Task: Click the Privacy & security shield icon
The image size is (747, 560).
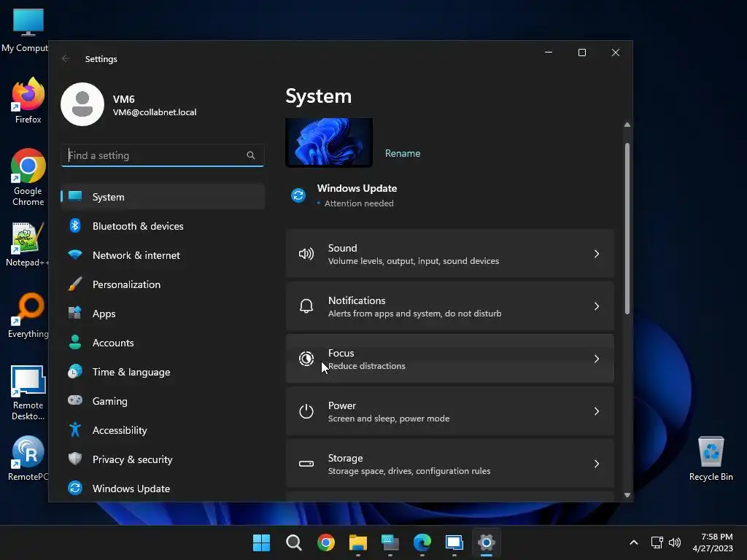Action: click(x=75, y=459)
